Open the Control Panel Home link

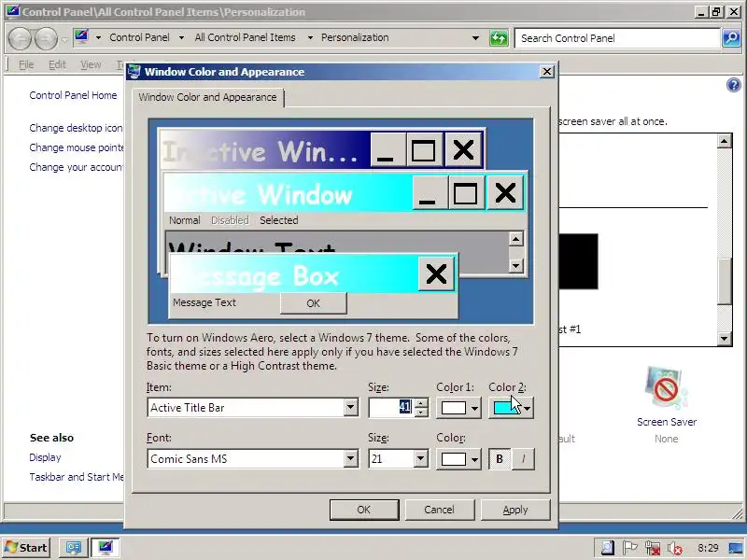click(73, 95)
